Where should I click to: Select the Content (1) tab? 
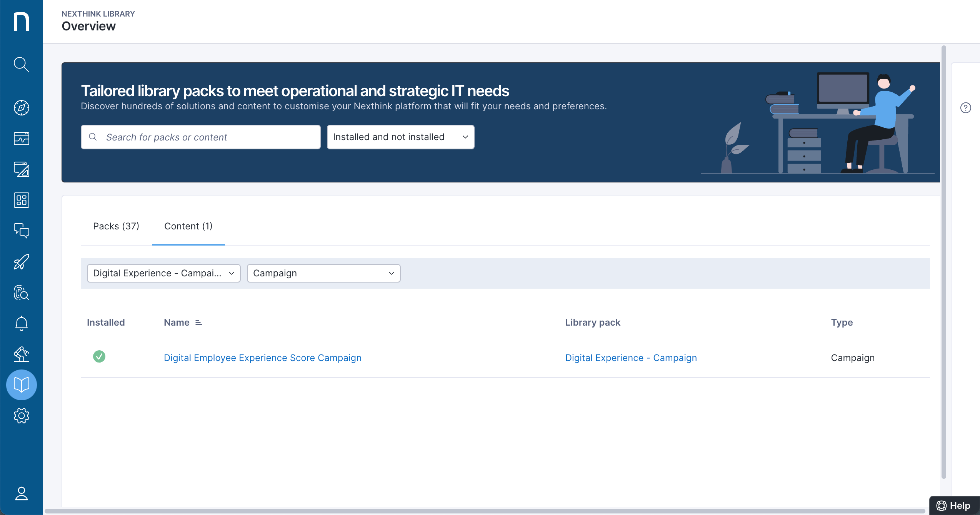click(188, 226)
